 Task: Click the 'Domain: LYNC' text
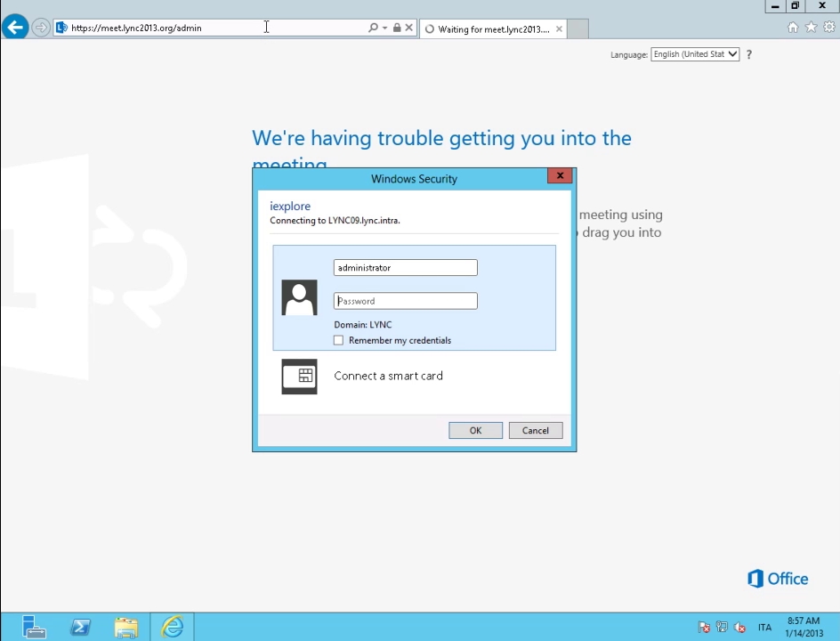(x=363, y=325)
